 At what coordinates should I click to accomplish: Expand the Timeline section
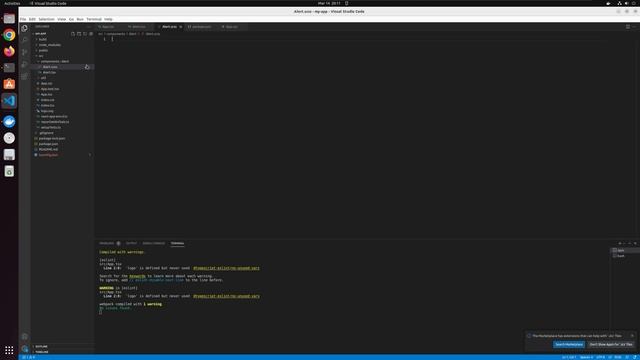click(x=42, y=352)
